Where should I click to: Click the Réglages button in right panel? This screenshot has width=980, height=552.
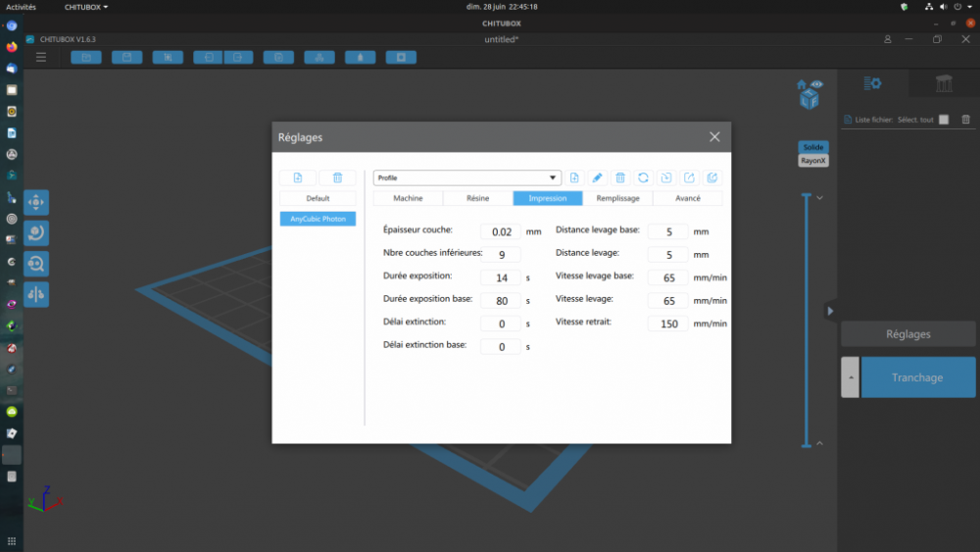tap(908, 334)
